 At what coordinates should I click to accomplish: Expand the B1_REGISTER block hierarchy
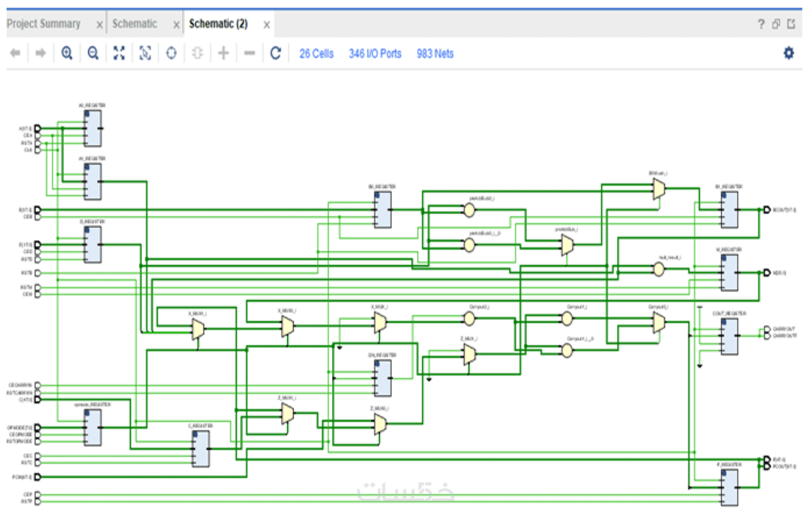724,195
